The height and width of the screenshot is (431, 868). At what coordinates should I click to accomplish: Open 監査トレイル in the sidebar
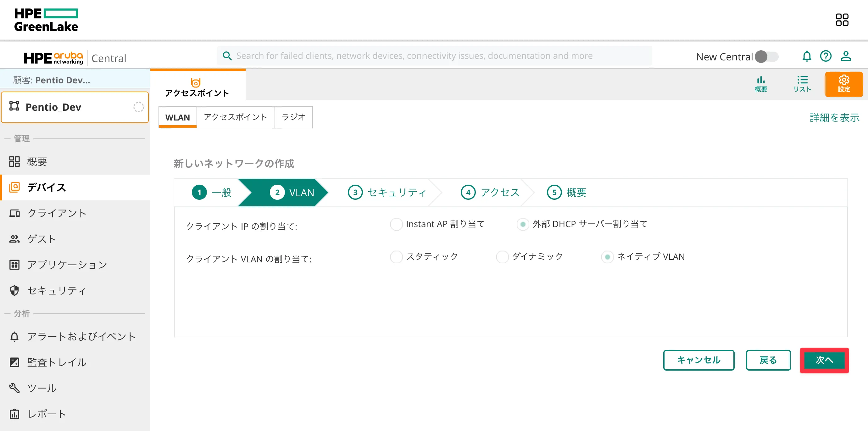(x=57, y=362)
